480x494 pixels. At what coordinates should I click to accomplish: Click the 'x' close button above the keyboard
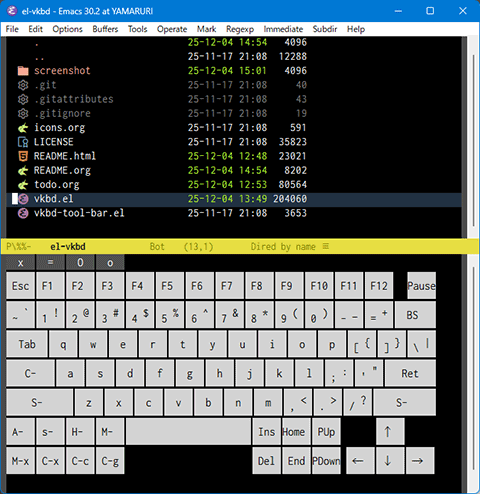pos(21,263)
